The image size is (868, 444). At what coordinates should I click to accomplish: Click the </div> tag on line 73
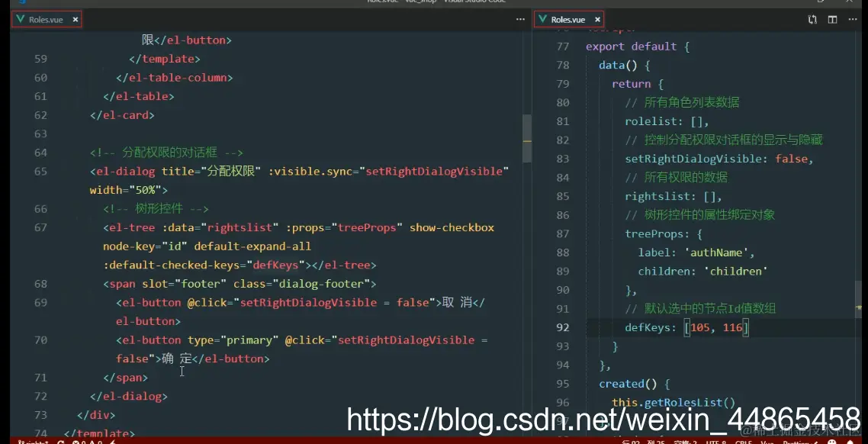coord(96,415)
